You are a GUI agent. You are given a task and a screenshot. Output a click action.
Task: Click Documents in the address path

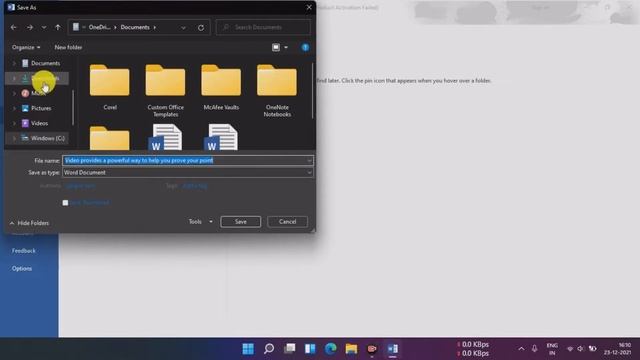click(x=135, y=27)
